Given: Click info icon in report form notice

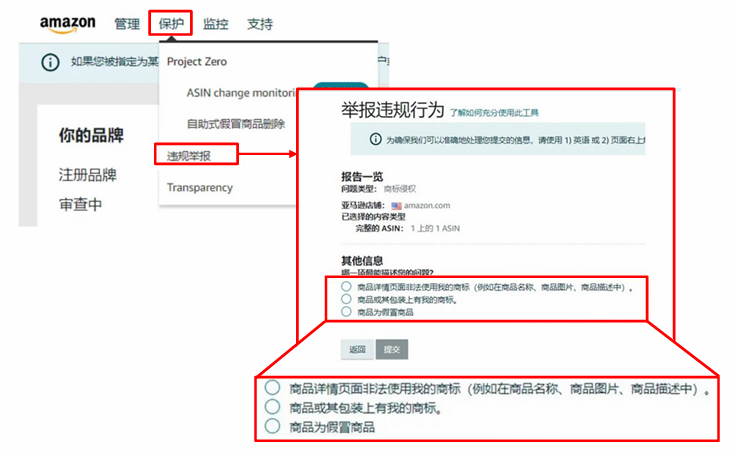Looking at the screenshot, I should pos(375,139).
